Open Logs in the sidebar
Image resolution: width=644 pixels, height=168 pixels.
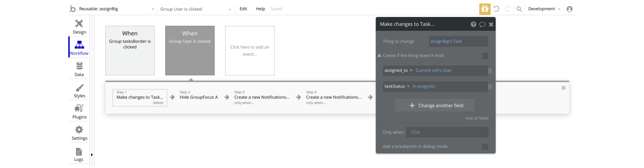click(79, 154)
